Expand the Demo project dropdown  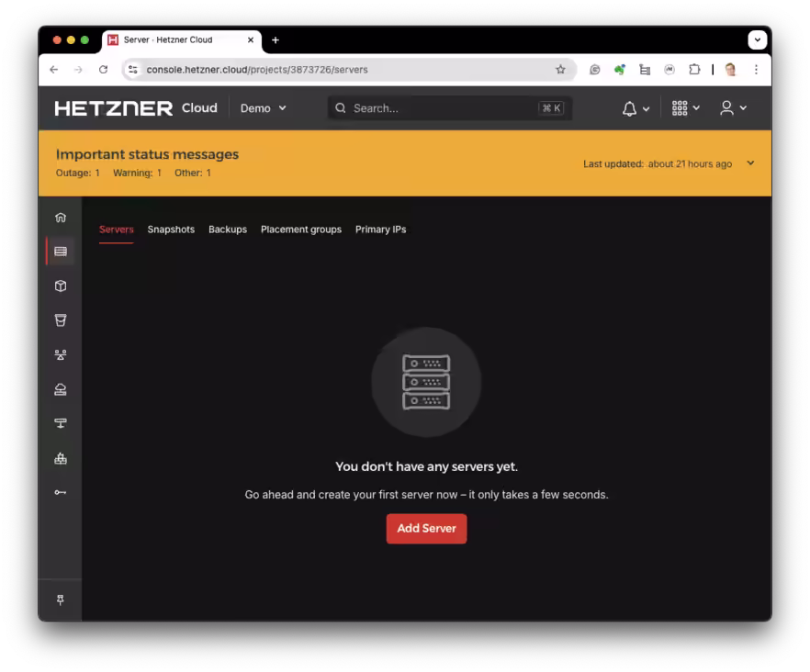pyautogui.click(x=264, y=107)
